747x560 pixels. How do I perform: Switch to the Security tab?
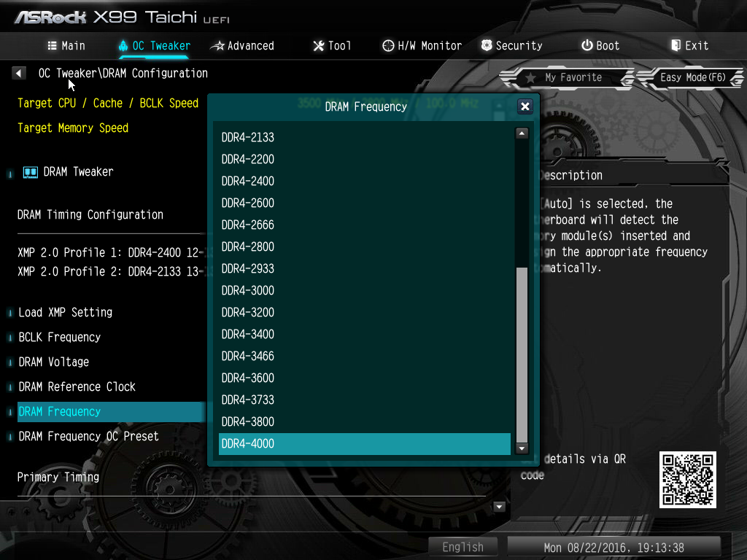(x=511, y=46)
